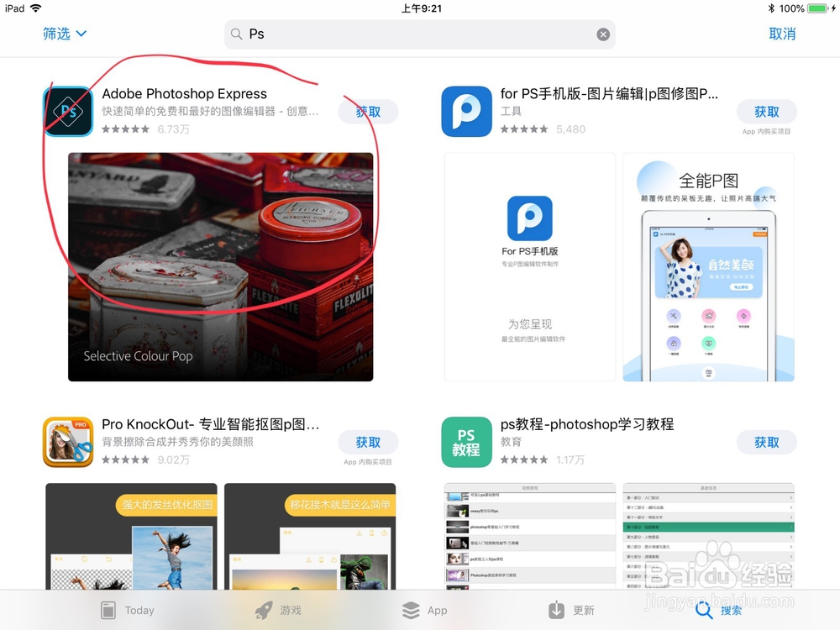This screenshot has width=840, height=630.
Task: Open the Pro KnockOut- 专业智能抠图 title
Action: point(211,424)
